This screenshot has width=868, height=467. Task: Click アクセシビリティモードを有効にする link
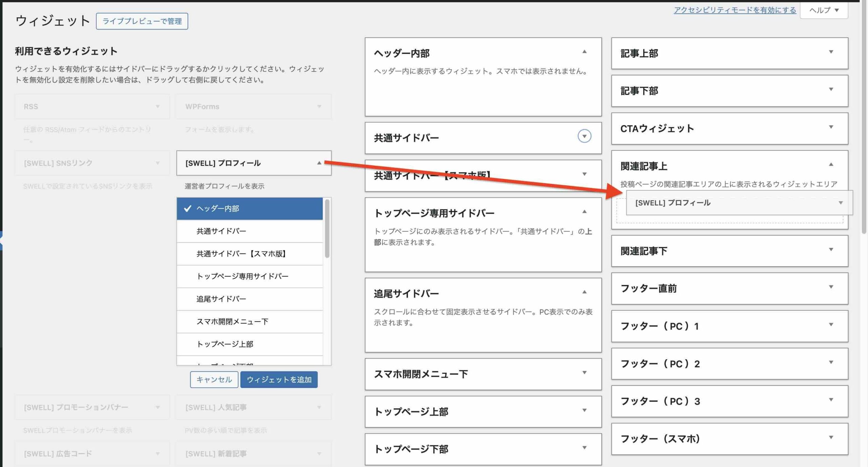click(x=735, y=10)
